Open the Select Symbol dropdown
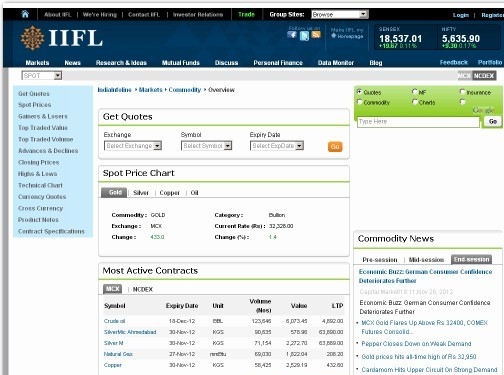Viewport: 504px width, 375px height. [206, 146]
